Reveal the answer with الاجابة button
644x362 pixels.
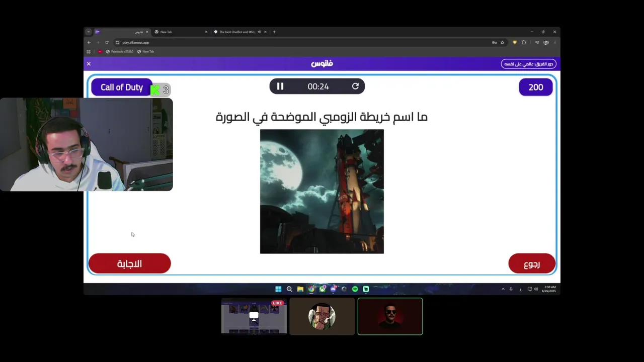tap(129, 263)
